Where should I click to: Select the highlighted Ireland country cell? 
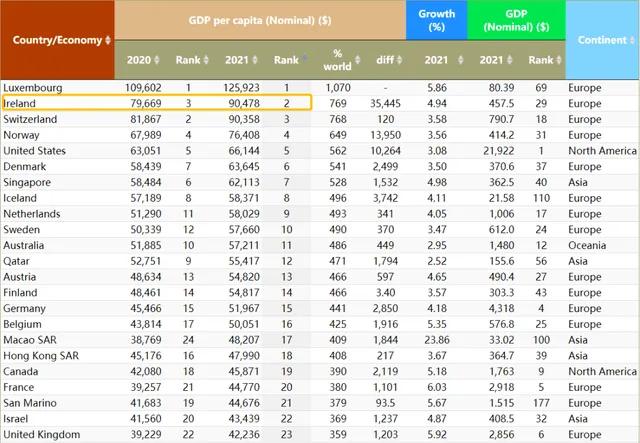pyautogui.click(x=20, y=103)
